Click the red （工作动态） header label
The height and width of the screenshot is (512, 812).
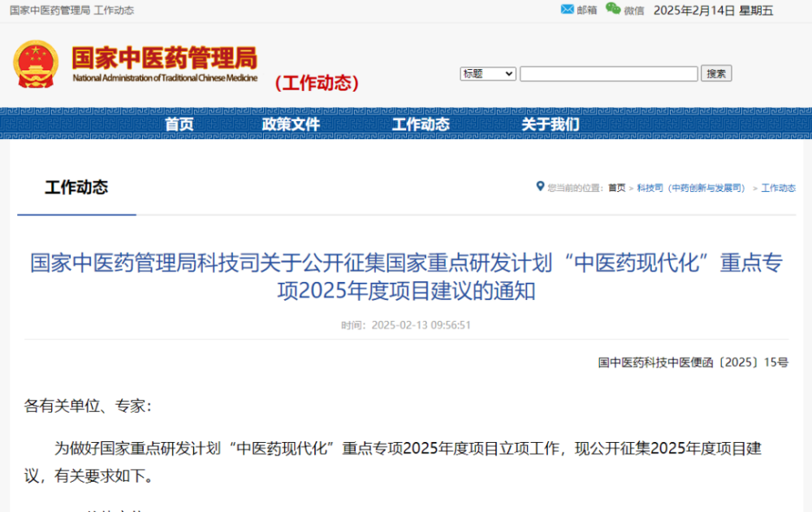[317, 83]
